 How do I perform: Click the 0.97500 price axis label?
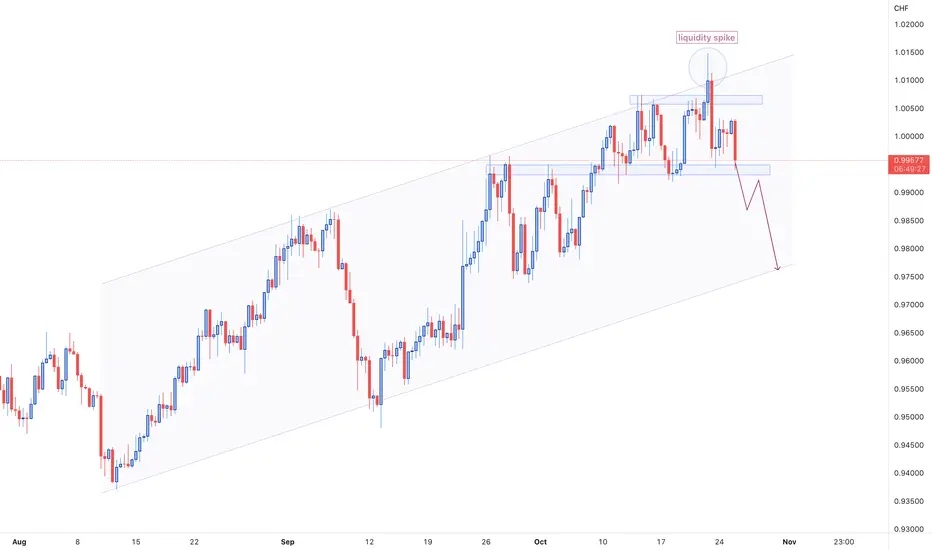click(909, 276)
